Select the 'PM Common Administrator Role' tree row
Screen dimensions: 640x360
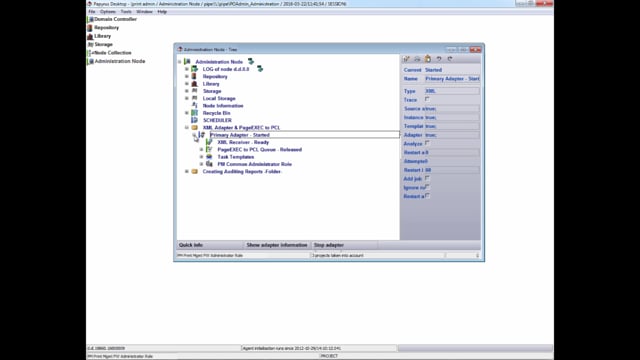254,164
